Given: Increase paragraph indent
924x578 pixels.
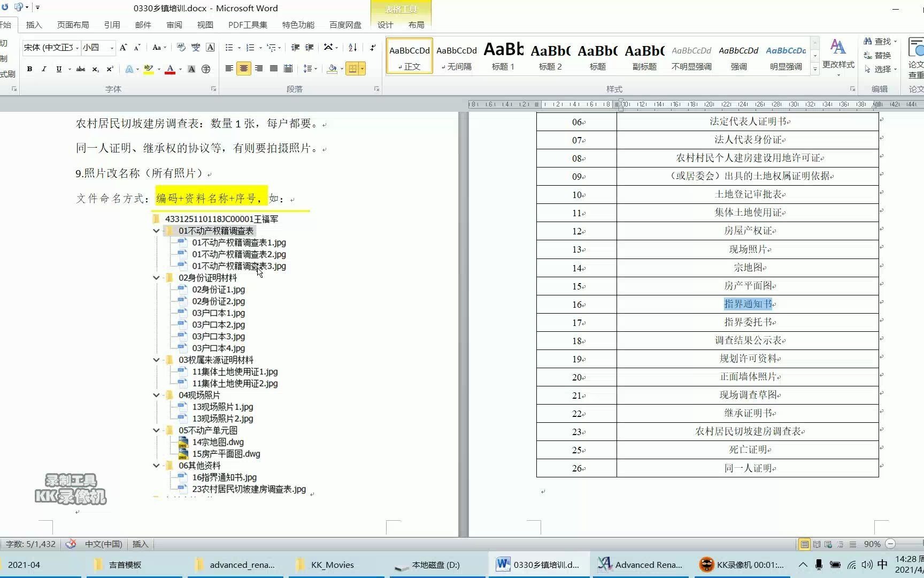Looking at the screenshot, I should (x=309, y=48).
